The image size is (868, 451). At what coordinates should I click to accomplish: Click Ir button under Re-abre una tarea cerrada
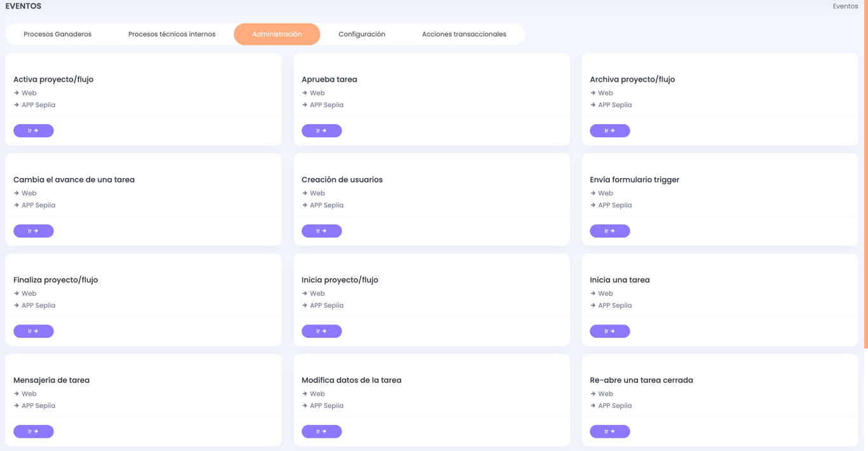pyautogui.click(x=610, y=431)
